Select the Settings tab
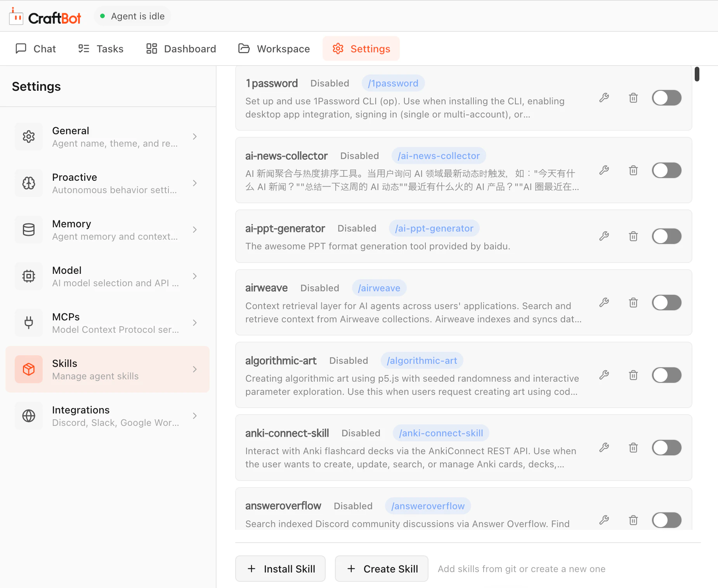This screenshot has width=718, height=588. pyautogui.click(x=361, y=48)
